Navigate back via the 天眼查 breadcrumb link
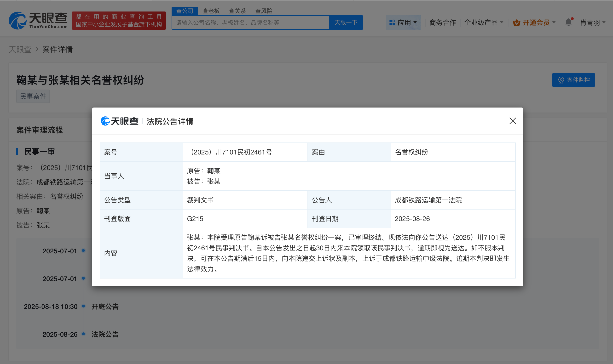This screenshot has width=613, height=364. point(20,50)
